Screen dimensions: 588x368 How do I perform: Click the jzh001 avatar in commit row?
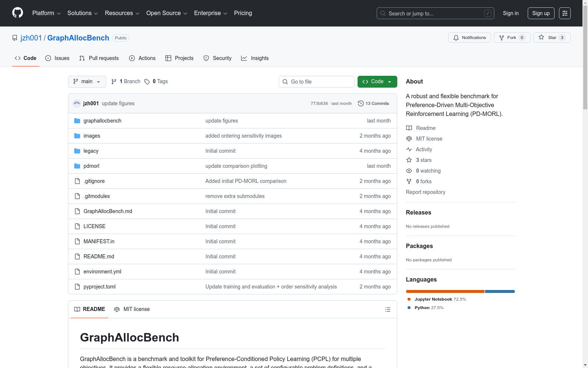77,103
